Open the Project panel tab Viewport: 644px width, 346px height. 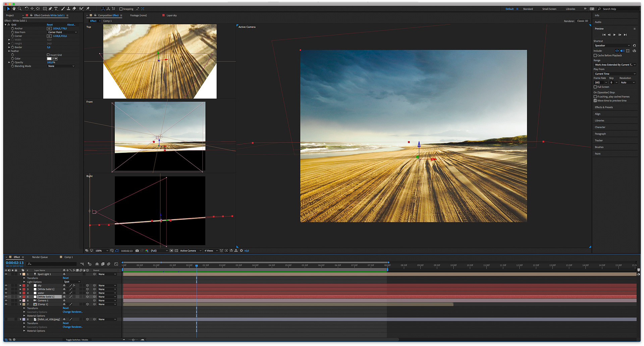[10, 15]
